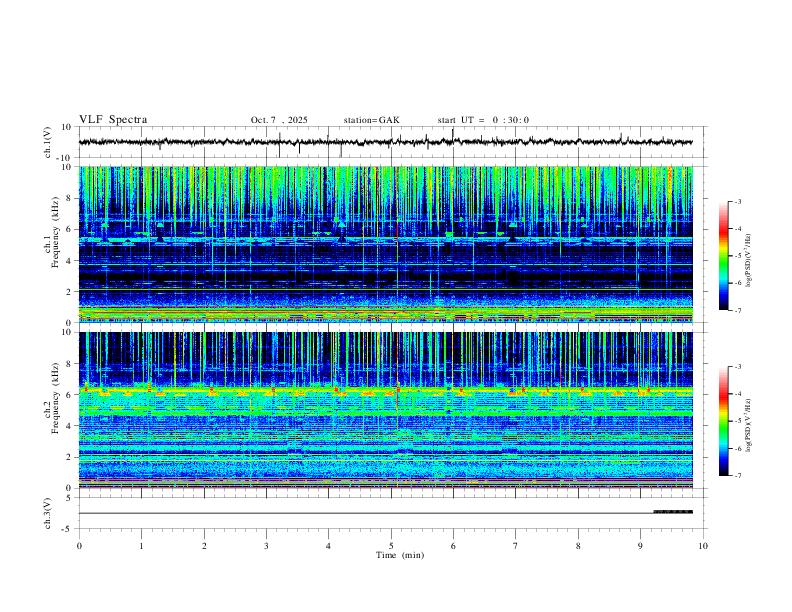Viewport: 792px width, 612px height.
Task: Click the 'Time (min)' axis label
Action: coord(400,555)
